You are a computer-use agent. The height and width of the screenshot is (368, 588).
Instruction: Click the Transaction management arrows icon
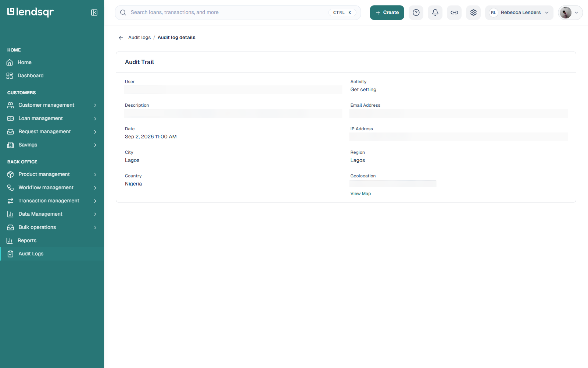point(11,201)
